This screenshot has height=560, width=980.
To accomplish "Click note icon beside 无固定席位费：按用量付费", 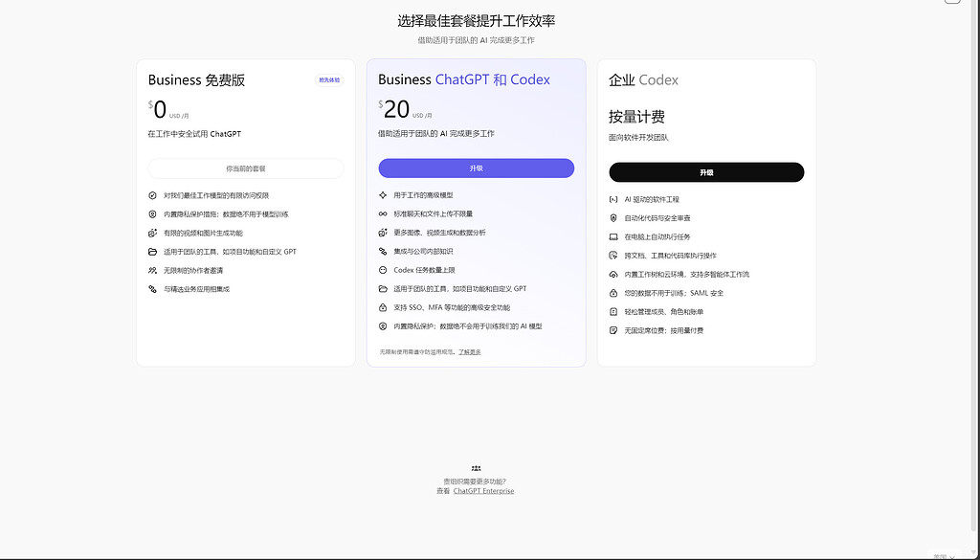I will 613,330.
